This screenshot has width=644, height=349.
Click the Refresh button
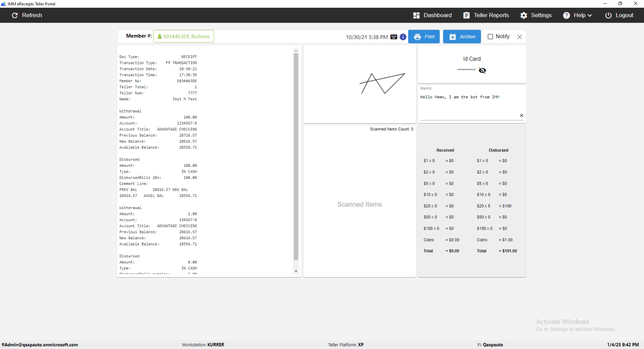click(x=27, y=15)
